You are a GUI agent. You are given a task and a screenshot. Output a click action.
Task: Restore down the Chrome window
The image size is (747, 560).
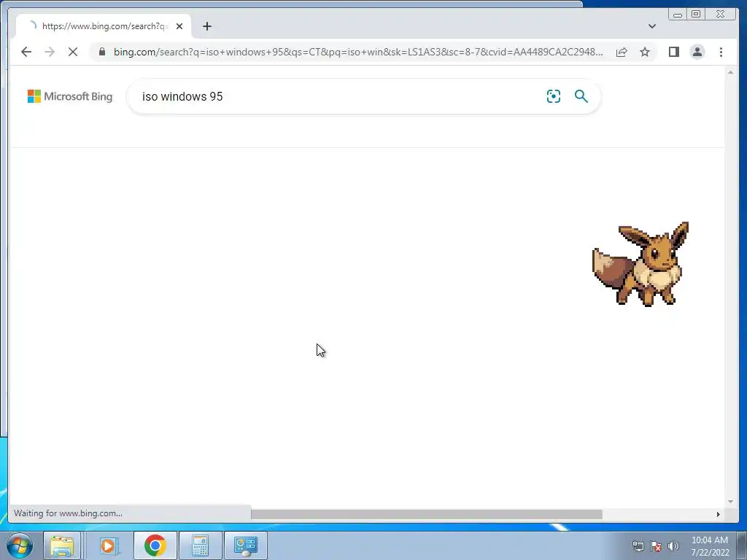pyautogui.click(x=695, y=14)
